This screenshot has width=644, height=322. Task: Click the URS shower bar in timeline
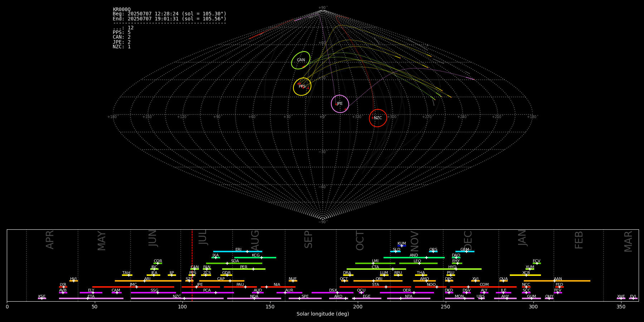tap(481, 298)
